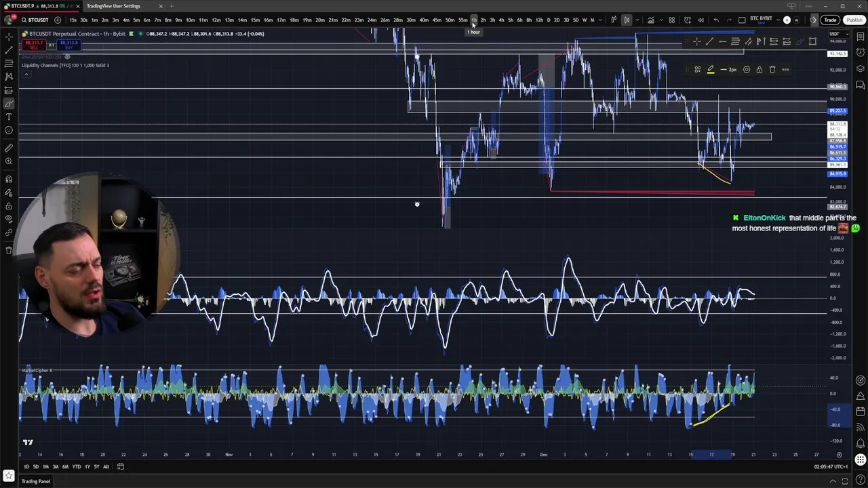
Task: Open the Indicators icon
Action: click(651, 20)
